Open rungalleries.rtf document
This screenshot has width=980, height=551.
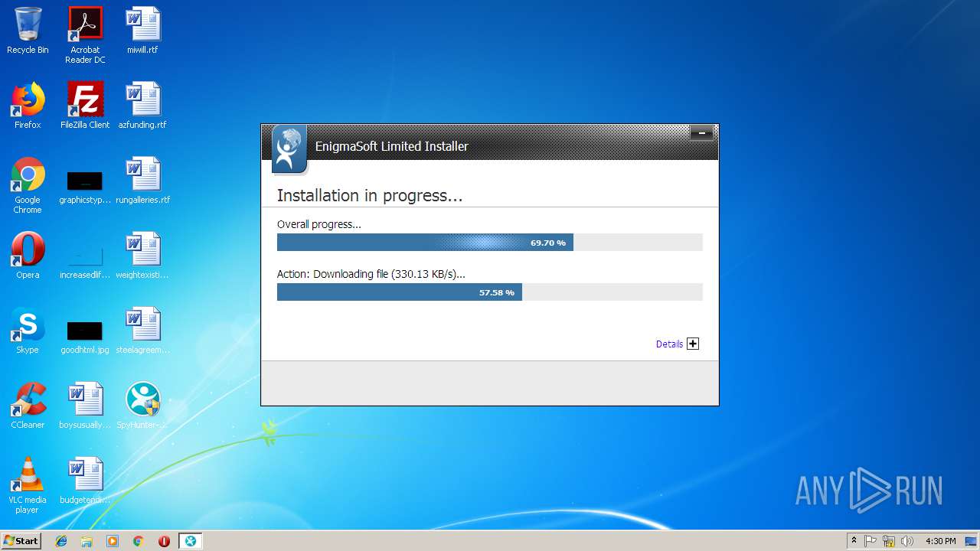coord(142,181)
